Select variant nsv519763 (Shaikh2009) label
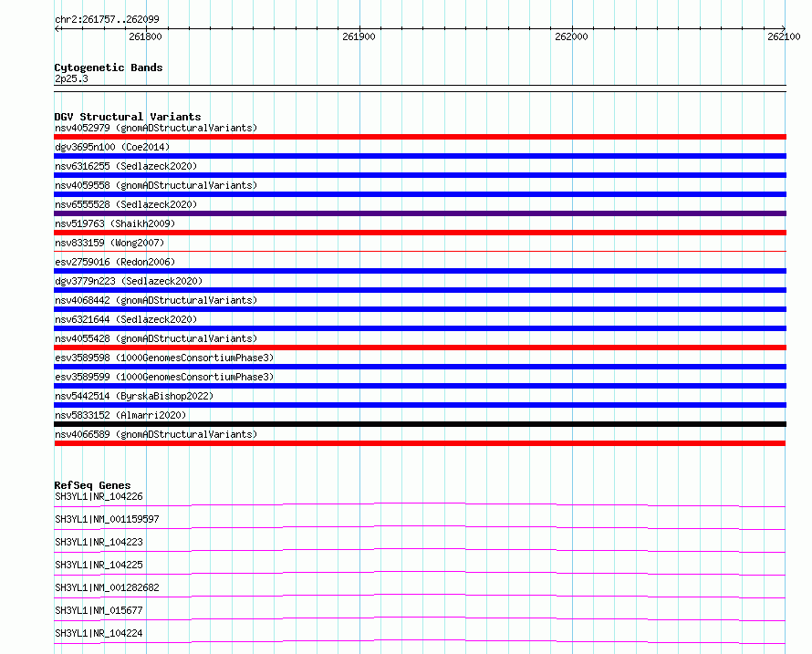This screenshot has width=812, height=654. point(115,223)
